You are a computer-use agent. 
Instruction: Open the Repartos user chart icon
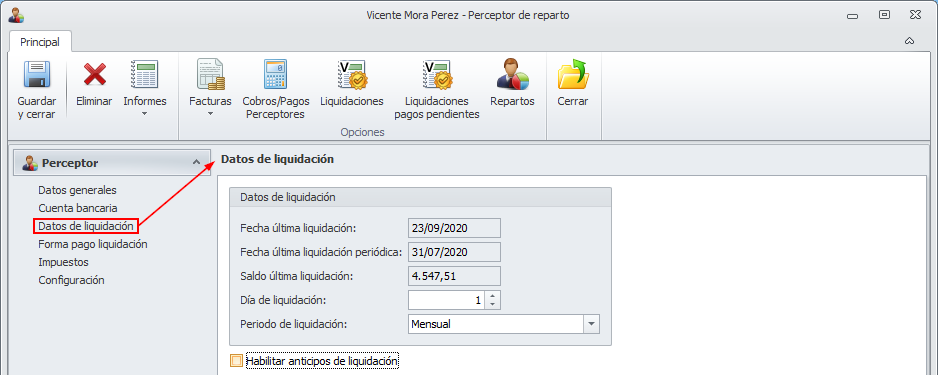pyautogui.click(x=512, y=74)
